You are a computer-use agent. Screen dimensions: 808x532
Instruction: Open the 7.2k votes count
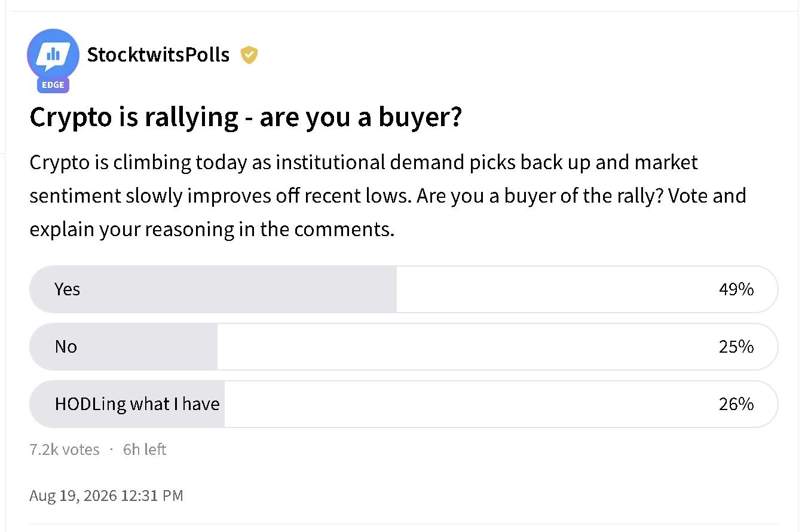[65, 450]
